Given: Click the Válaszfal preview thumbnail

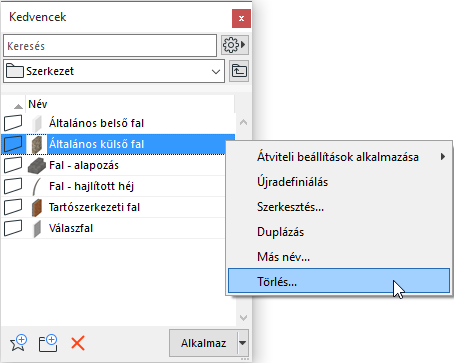Looking at the screenshot, I should point(37,229).
